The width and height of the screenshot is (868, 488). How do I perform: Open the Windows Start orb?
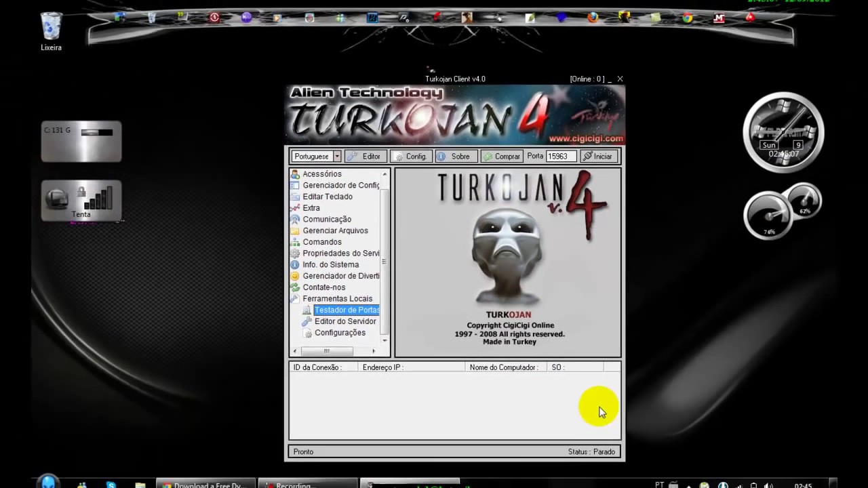48,483
